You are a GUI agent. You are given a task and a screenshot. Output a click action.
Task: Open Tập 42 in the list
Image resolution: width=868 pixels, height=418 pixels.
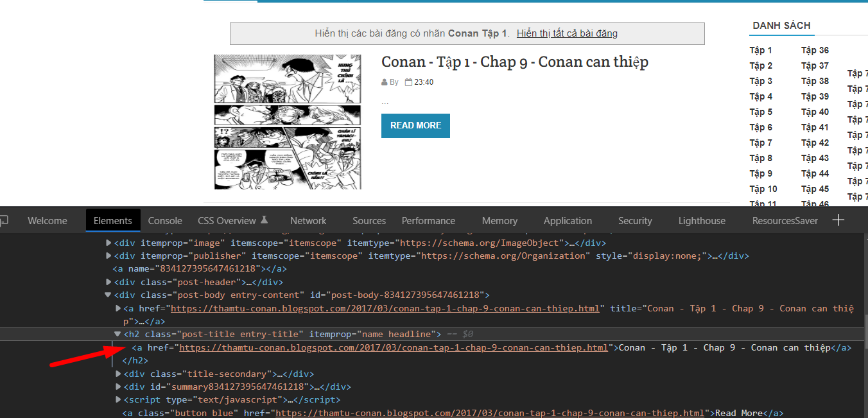815,143
